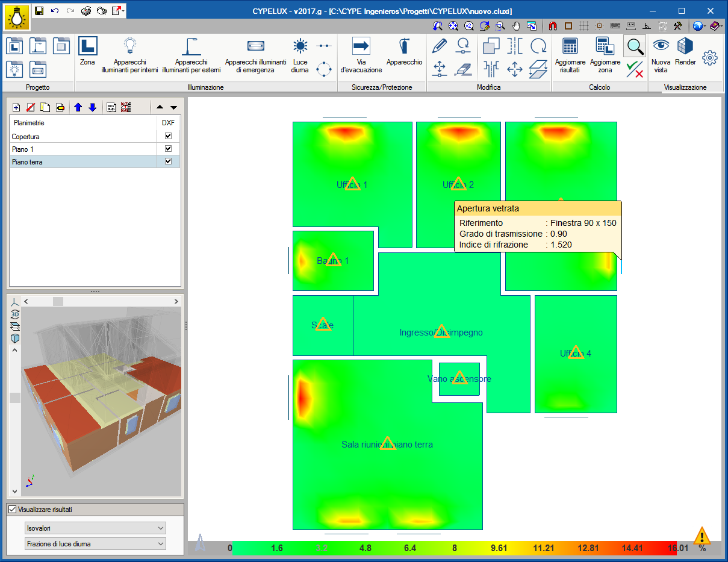
Task: Save the project with floppy icon
Action: coord(39,11)
